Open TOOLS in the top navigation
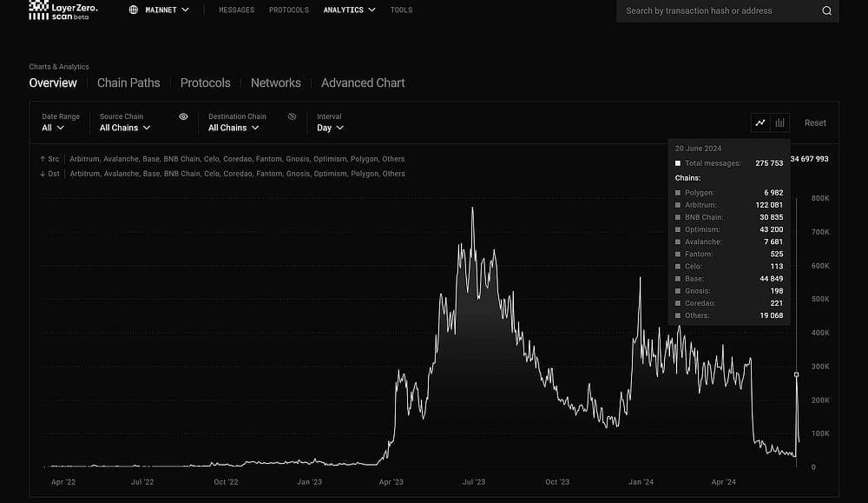The width and height of the screenshot is (868, 503). click(x=401, y=10)
